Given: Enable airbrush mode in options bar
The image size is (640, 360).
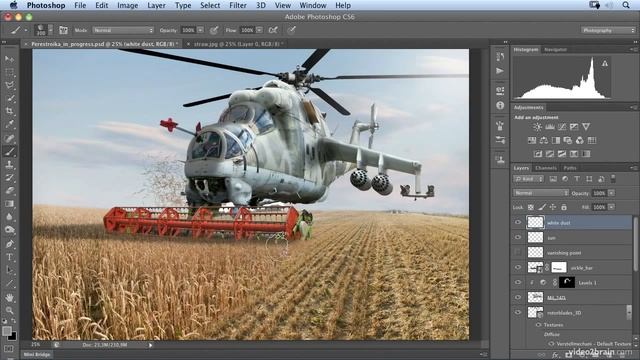Looking at the screenshot, I should [x=273, y=30].
